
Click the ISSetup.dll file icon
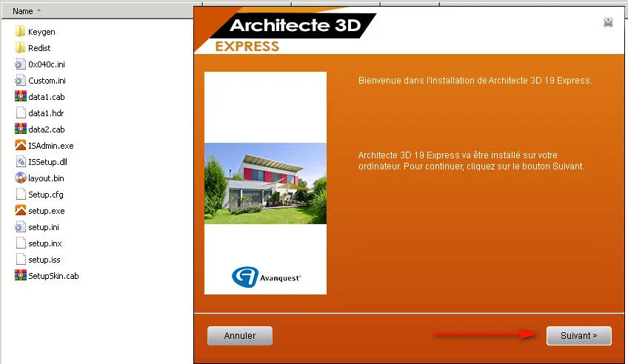pyautogui.click(x=21, y=162)
